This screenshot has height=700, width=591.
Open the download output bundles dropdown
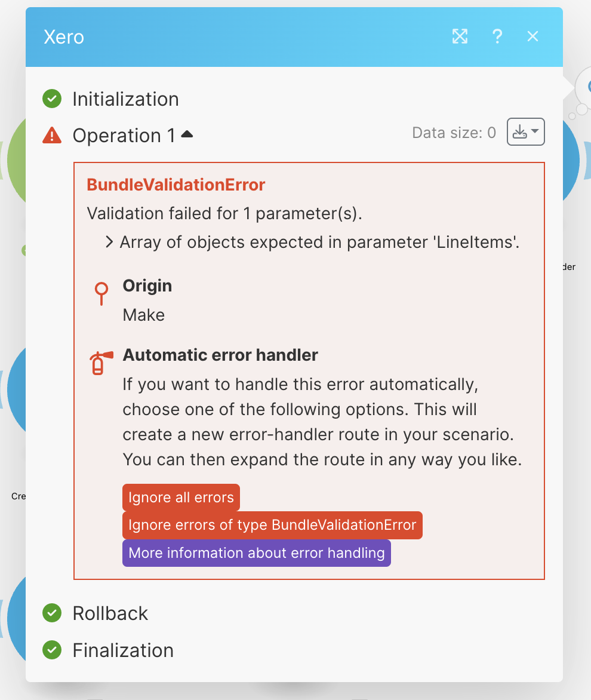[525, 132]
